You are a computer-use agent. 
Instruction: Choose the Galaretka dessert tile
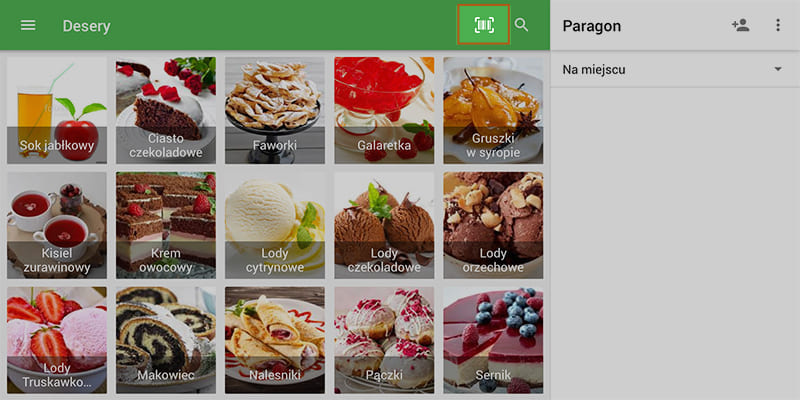pos(384,110)
